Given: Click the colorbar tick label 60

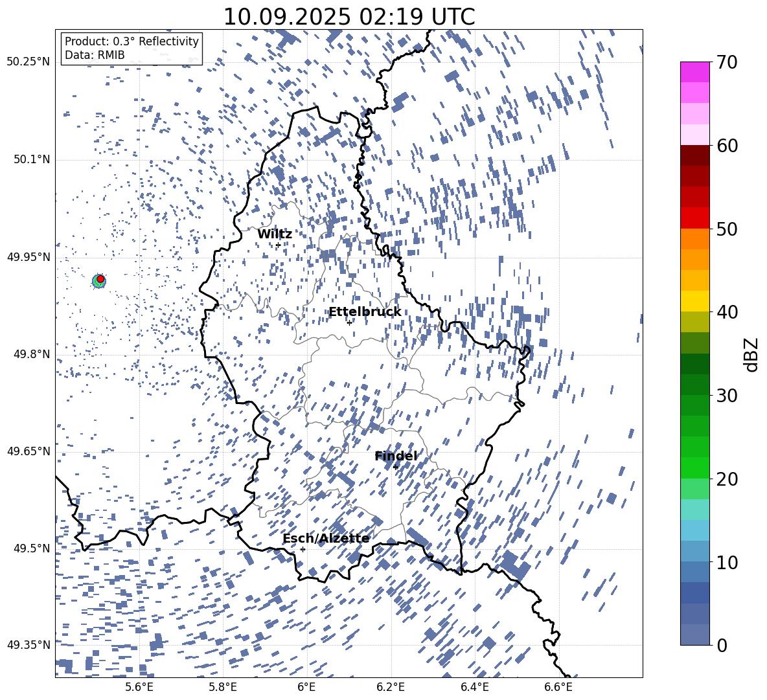Looking at the screenshot, I should [727, 146].
